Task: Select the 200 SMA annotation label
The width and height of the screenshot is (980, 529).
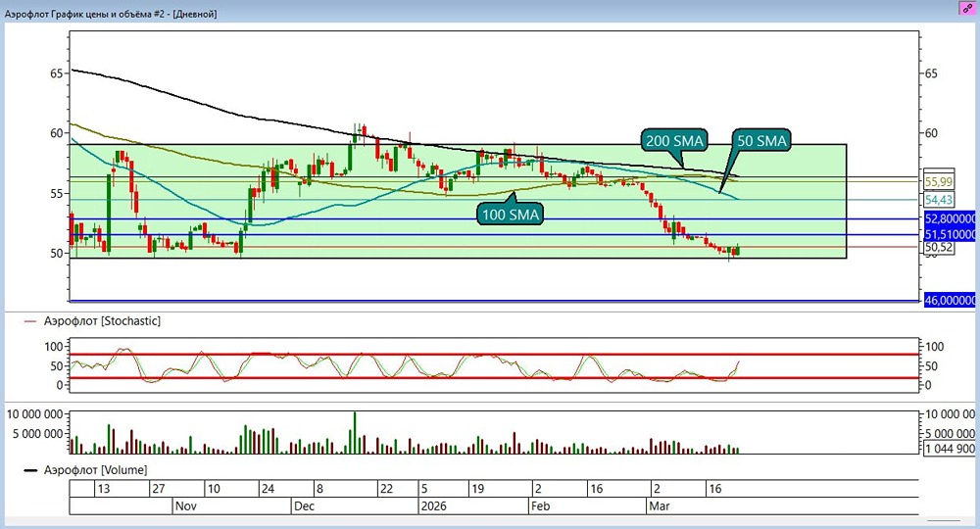Action: 674,140
